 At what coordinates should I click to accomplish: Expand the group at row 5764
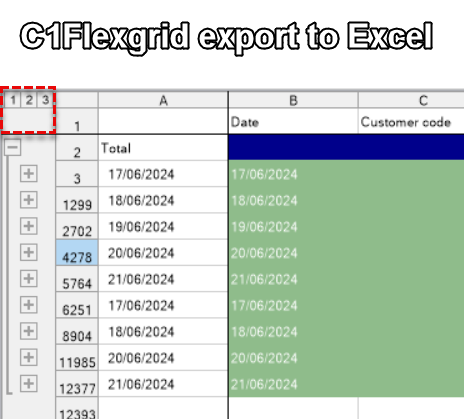coord(28,278)
